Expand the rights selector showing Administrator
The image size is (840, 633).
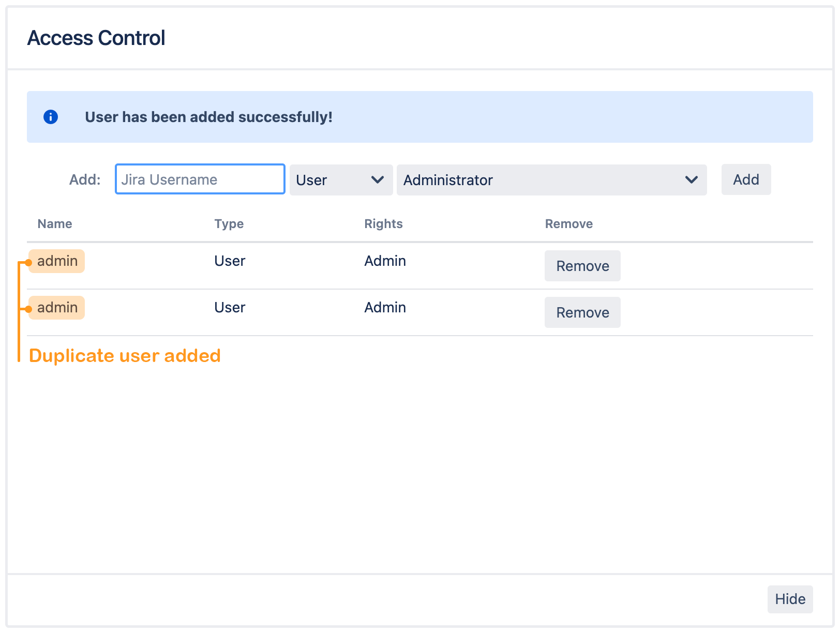click(551, 180)
